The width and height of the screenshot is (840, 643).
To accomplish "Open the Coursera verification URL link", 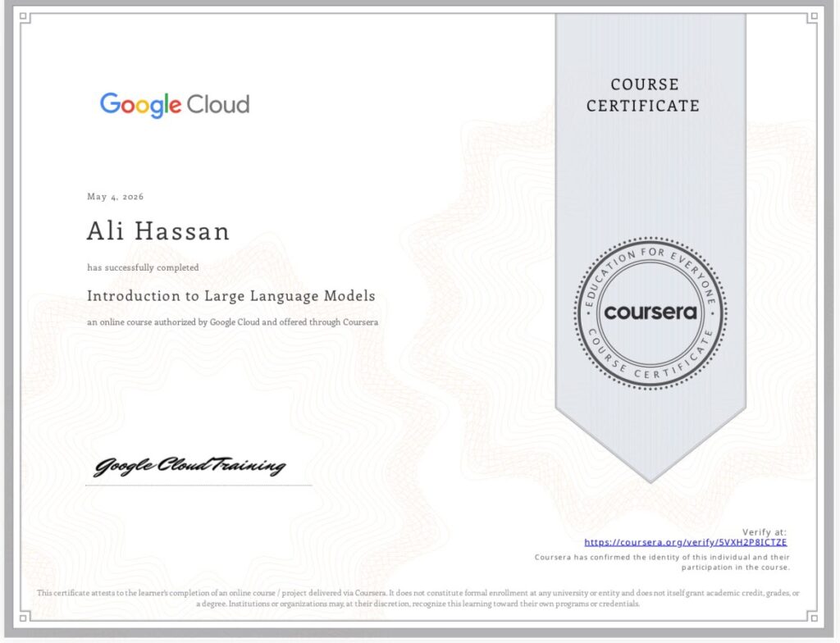I will [x=685, y=542].
